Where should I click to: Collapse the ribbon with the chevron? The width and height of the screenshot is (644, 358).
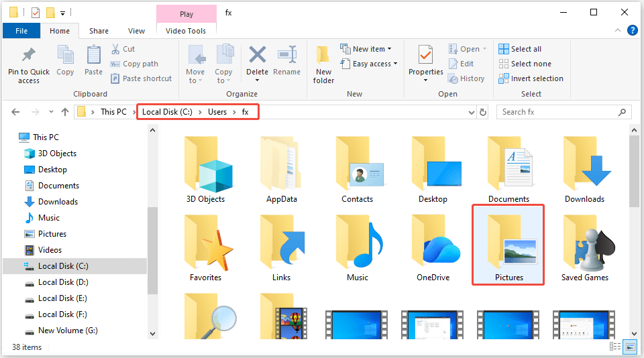tap(618, 30)
